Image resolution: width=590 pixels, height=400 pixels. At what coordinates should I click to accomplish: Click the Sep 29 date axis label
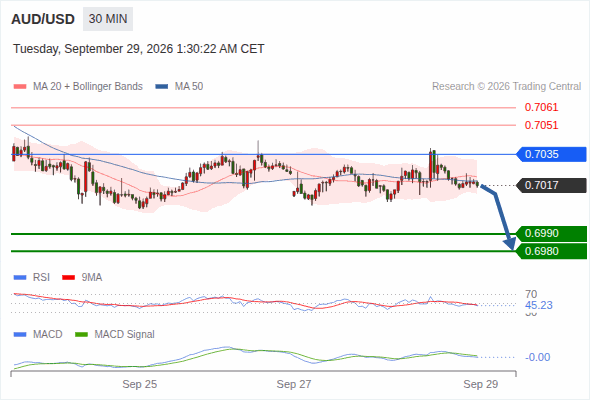tap(481, 384)
